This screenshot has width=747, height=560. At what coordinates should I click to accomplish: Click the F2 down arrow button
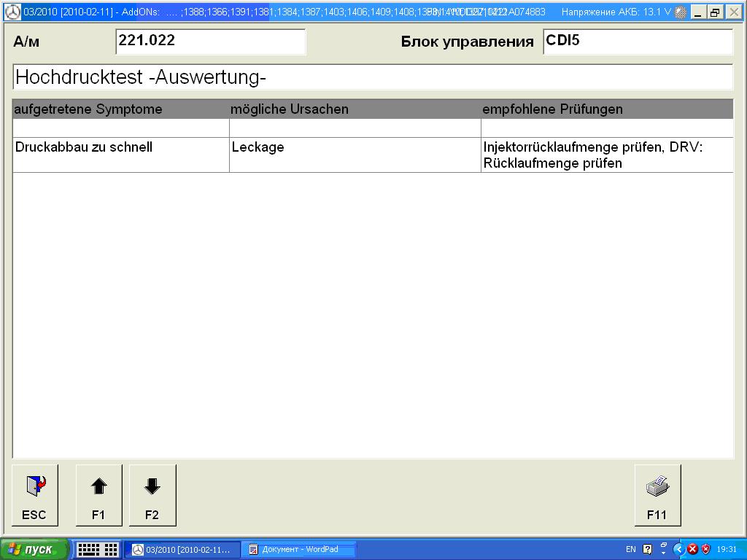point(152,495)
